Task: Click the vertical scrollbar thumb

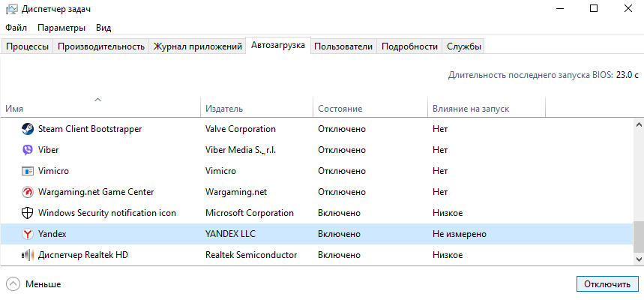Action: click(x=638, y=237)
